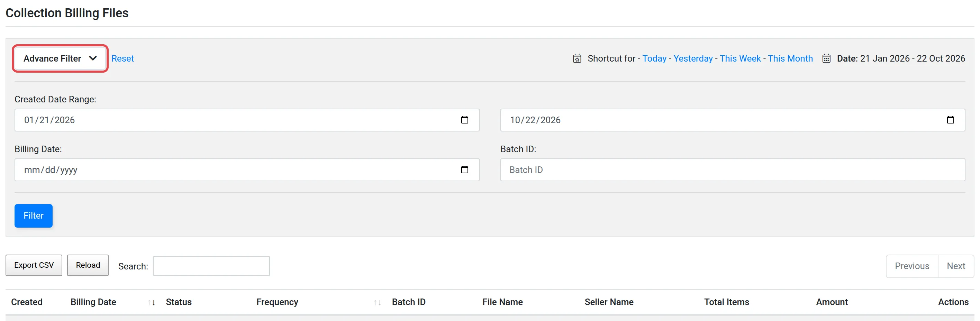This screenshot has width=980, height=321.
Task: Sort by Batch ID column header
Action: pyautogui.click(x=409, y=302)
